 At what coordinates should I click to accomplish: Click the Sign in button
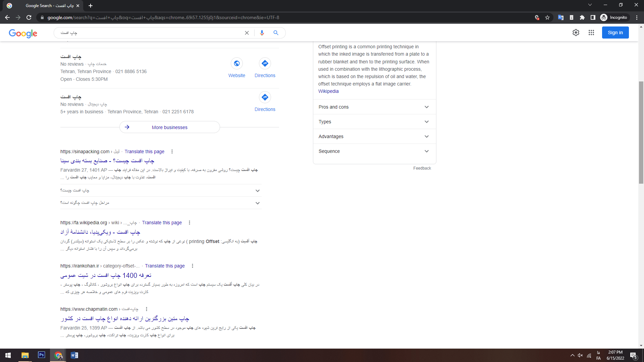pos(615,33)
